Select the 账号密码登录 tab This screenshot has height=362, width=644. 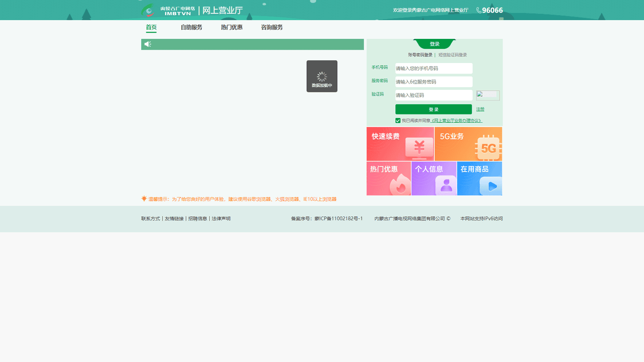coord(420,55)
